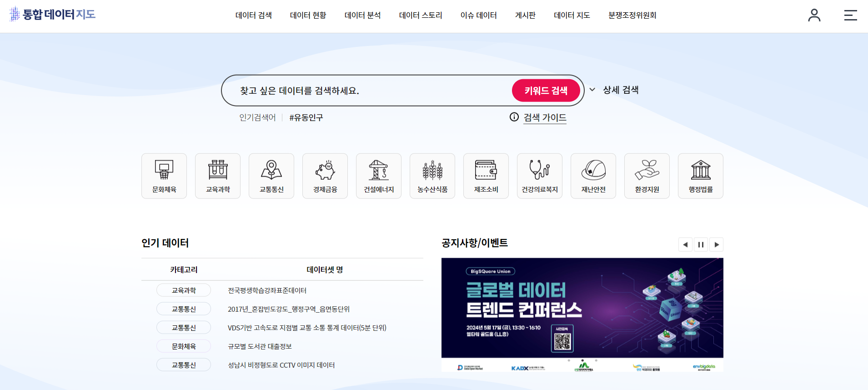This screenshot has width=868, height=390.
Task: Click 교통통신 tag beside 성남시 CCTV row
Action: pos(184,365)
